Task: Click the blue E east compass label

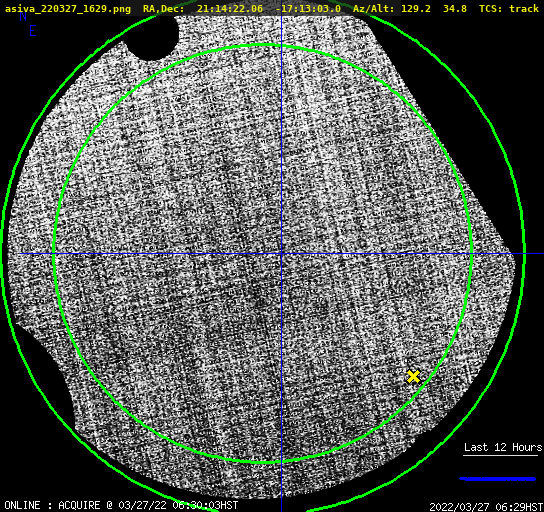Action: click(33, 31)
